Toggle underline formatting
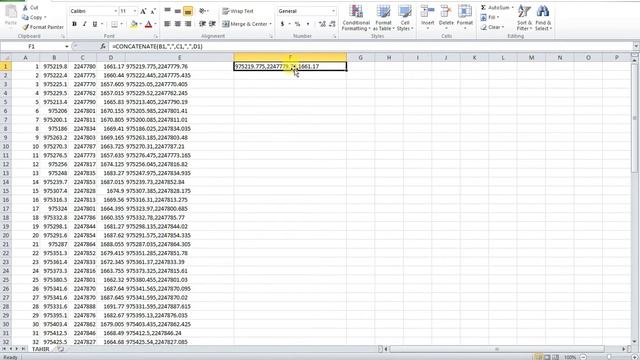640x360 pixels. point(95,24)
